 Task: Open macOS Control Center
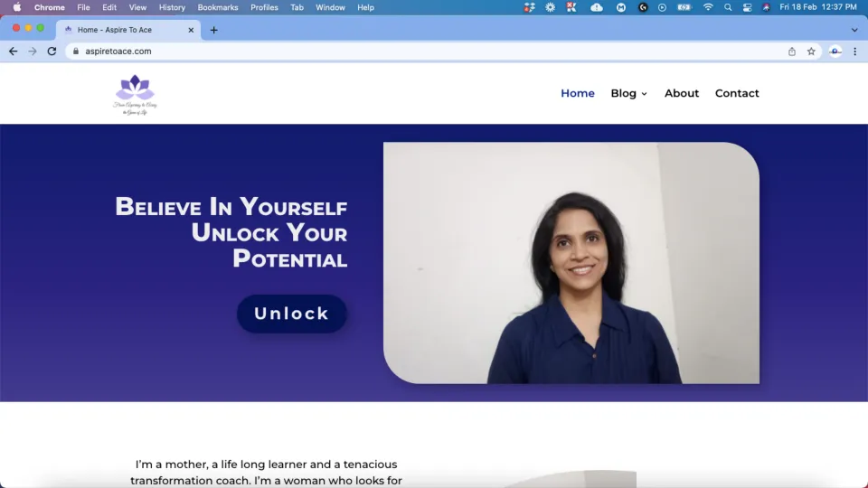point(747,7)
